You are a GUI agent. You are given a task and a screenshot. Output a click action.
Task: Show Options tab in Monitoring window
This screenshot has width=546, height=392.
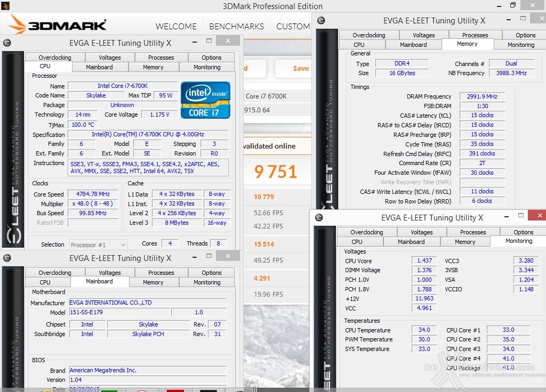tap(524, 232)
